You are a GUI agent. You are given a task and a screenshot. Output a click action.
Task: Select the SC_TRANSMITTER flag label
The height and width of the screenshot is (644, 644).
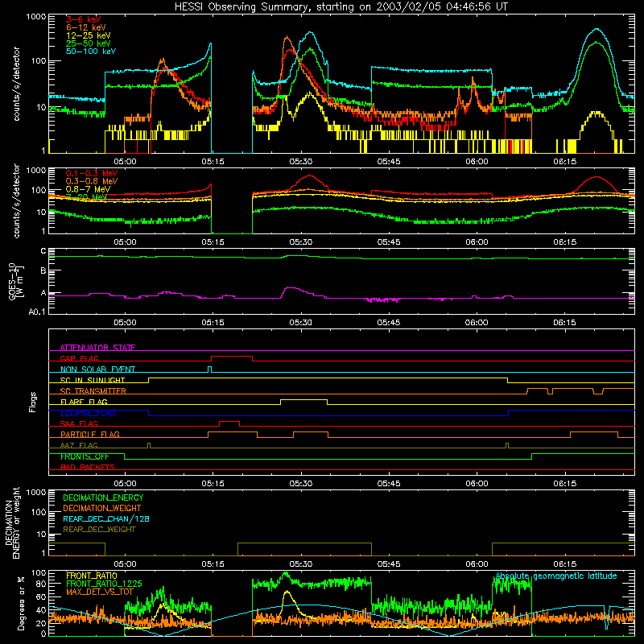[x=93, y=391]
